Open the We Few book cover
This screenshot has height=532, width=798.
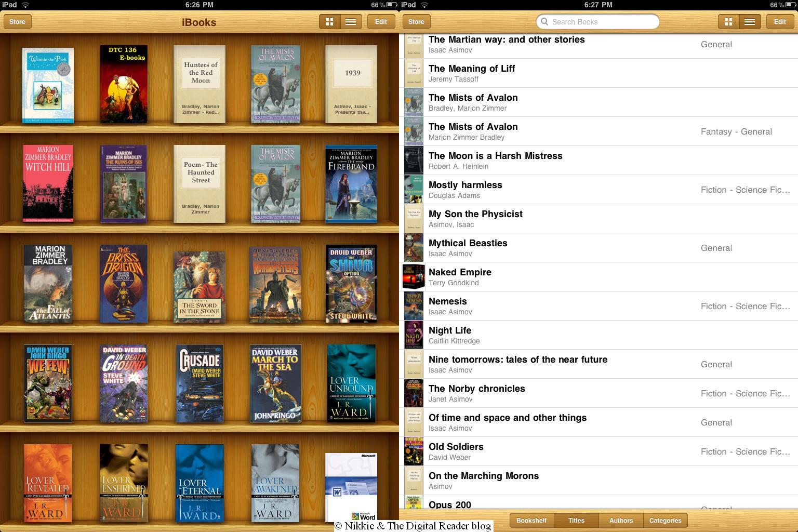(48, 383)
